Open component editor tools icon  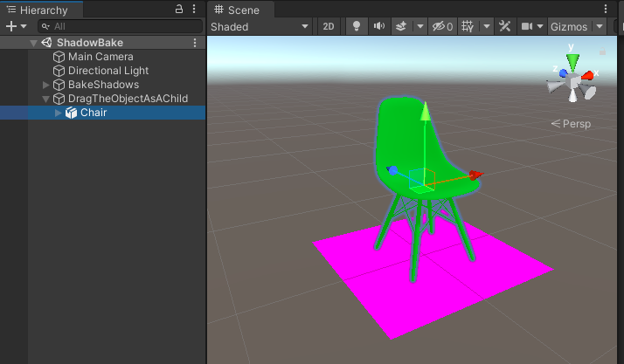point(504,27)
